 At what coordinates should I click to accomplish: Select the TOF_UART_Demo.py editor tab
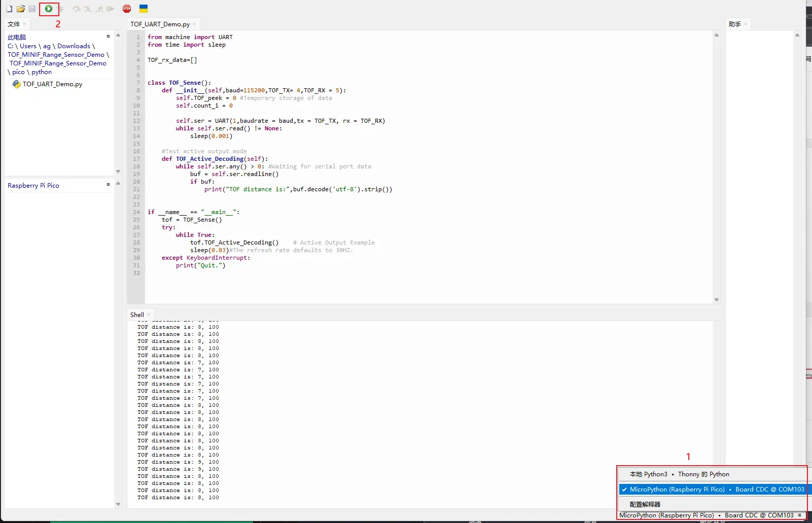click(160, 24)
